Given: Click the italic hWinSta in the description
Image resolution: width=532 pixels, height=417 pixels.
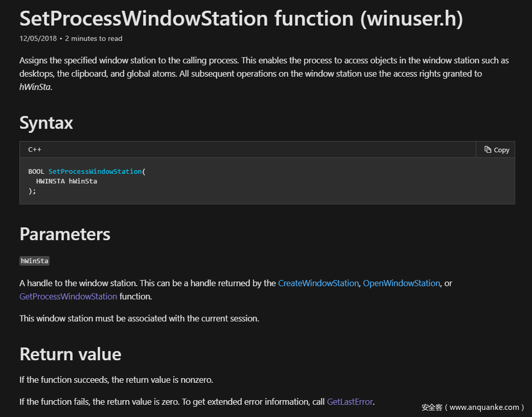Looking at the screenshot, I should point(35,87).
